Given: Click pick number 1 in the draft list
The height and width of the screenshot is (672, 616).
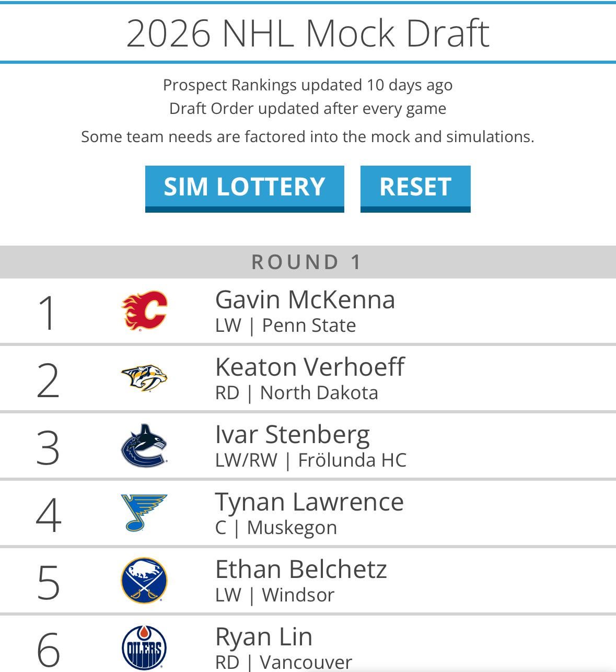Looking at the screenshot, I should (x=48, y=313).
